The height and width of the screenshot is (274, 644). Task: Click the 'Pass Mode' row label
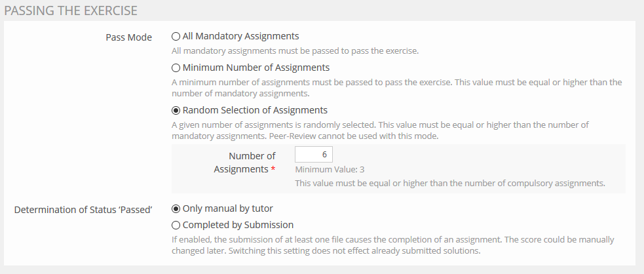tap(128, 37)
